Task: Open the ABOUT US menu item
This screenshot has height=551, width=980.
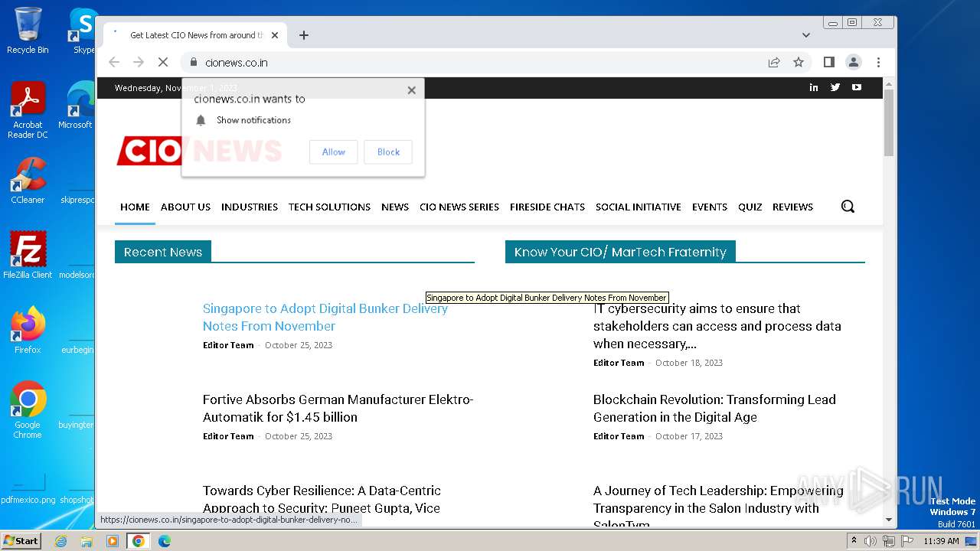Action: 185,207
